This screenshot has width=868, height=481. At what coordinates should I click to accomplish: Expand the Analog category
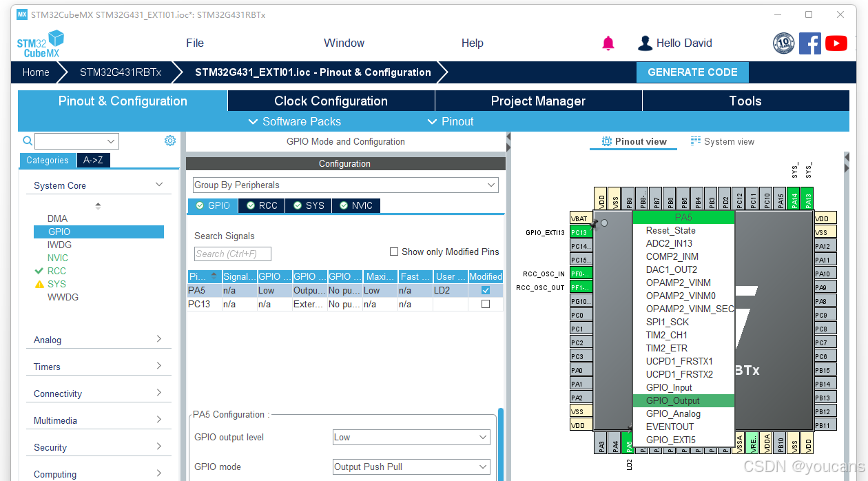(159, 339)
